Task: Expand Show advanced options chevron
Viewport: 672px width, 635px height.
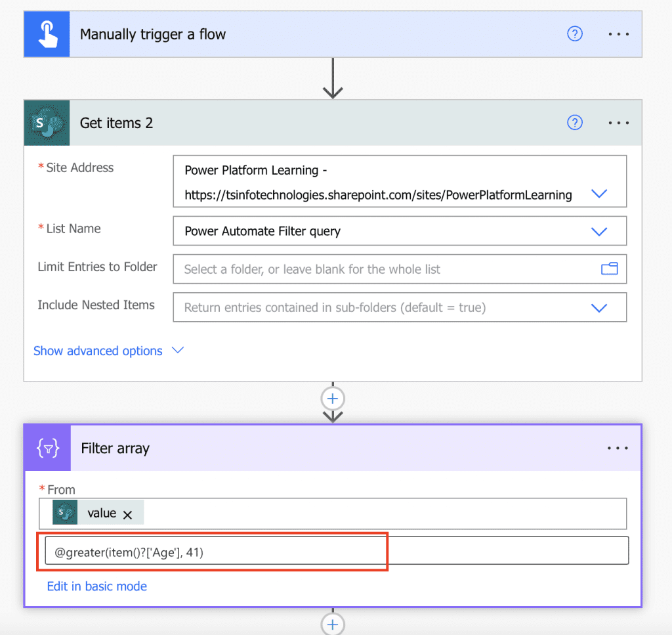Action: coord(178,350)
